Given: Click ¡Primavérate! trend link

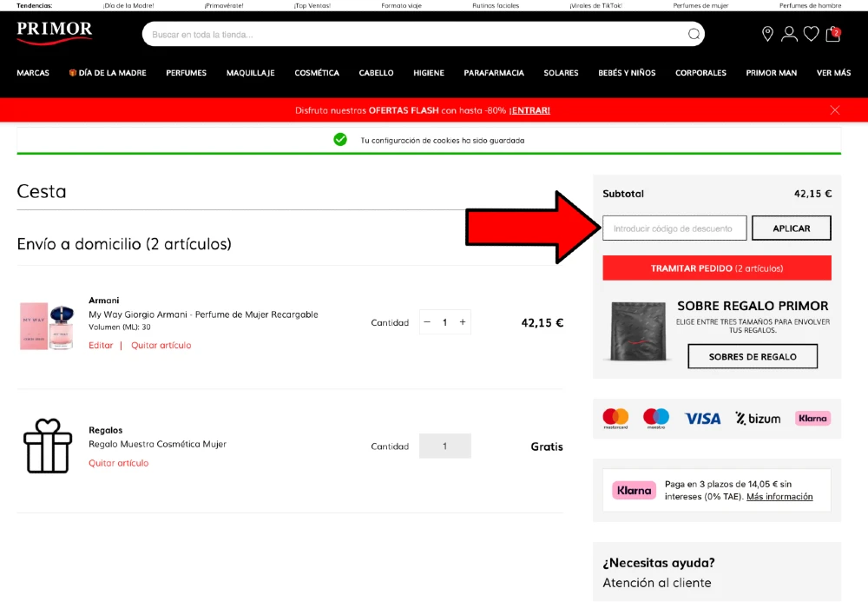Looking at the screenshot, I should point(224,5).
